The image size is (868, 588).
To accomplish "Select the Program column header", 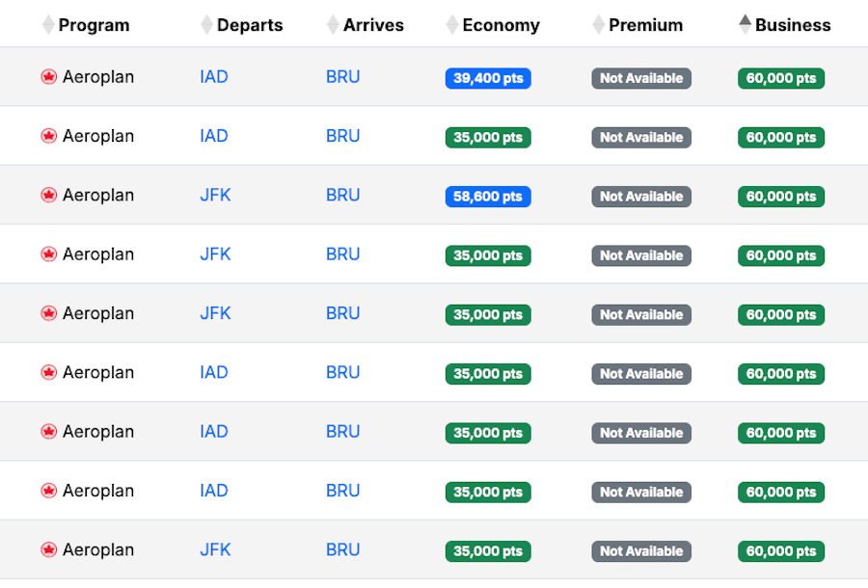I will [95, 24].
